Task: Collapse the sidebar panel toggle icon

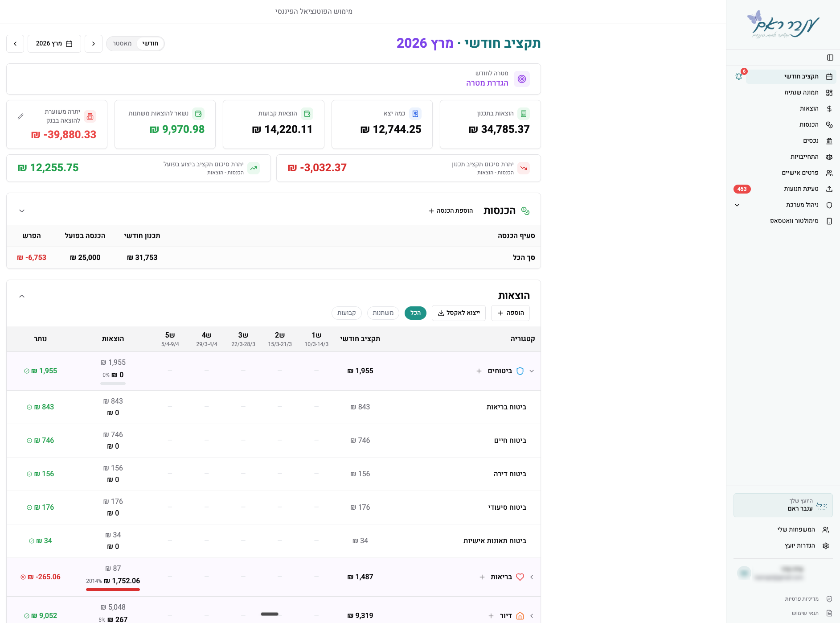Action: pyautogui.click(x=830, y=58)
